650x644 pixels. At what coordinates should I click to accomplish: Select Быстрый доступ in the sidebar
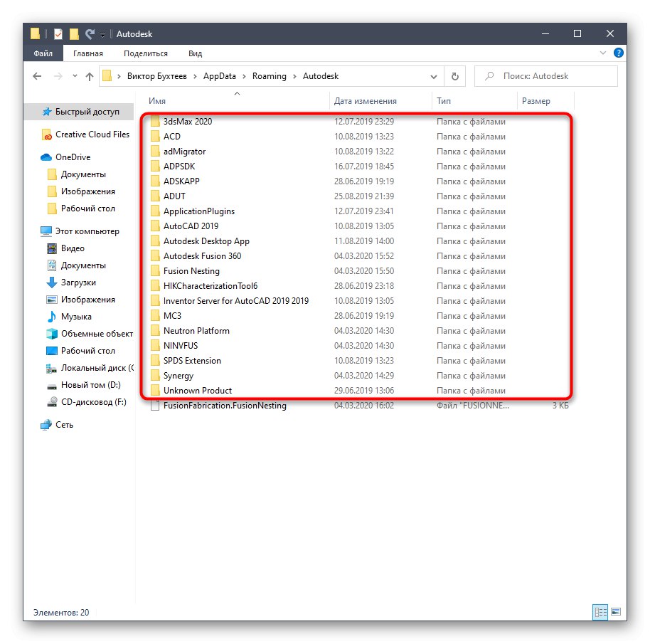(x=79, y=112)
